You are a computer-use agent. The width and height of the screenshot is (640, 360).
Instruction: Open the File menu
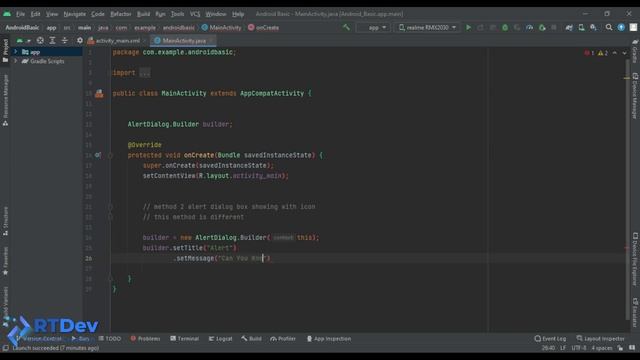20,14
